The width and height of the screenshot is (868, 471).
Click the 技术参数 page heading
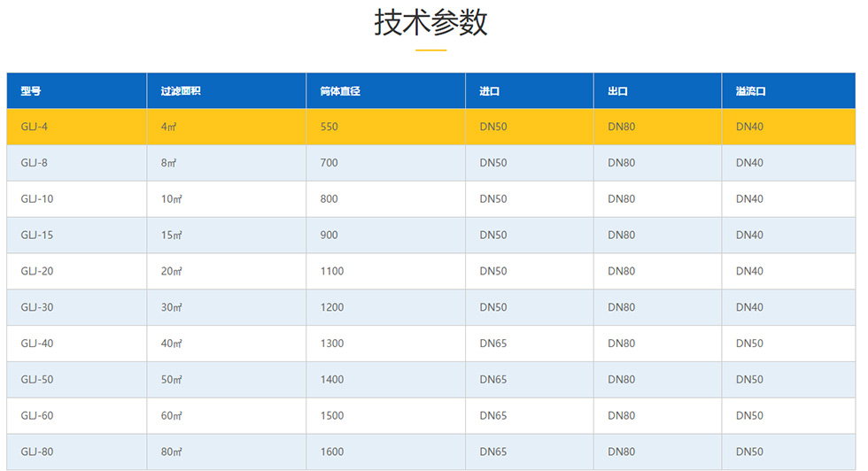(x=430, y=23)
